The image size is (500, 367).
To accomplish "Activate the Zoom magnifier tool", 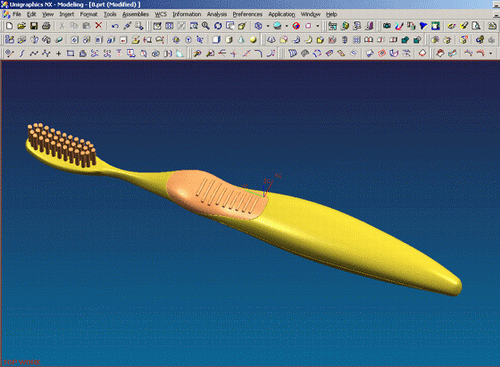I will pyautogui.click(x=206, y=26).
